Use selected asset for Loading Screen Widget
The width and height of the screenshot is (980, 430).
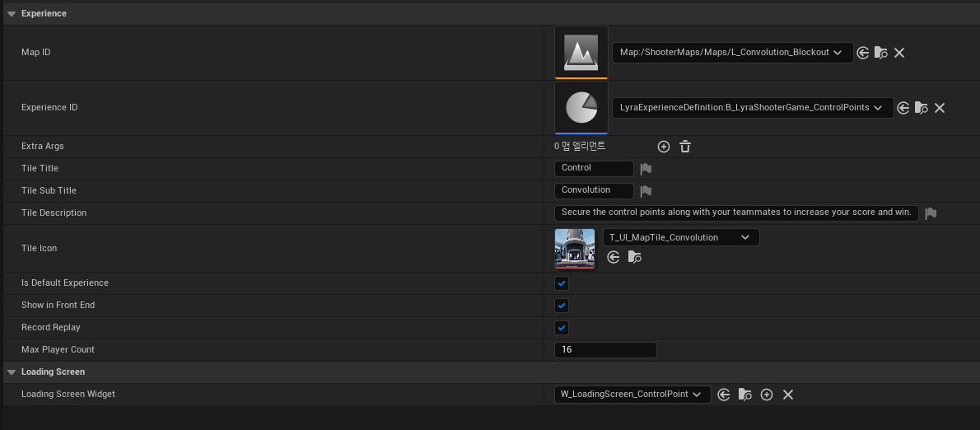click(x=724, y=395)
